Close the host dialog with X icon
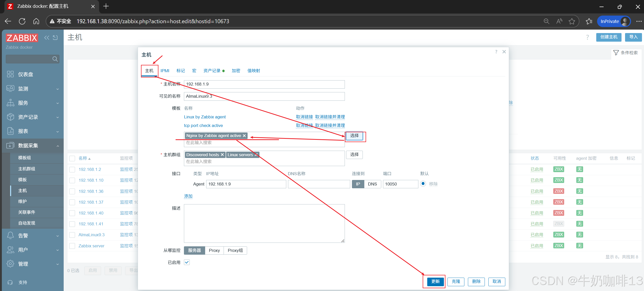 coord(504,52)
